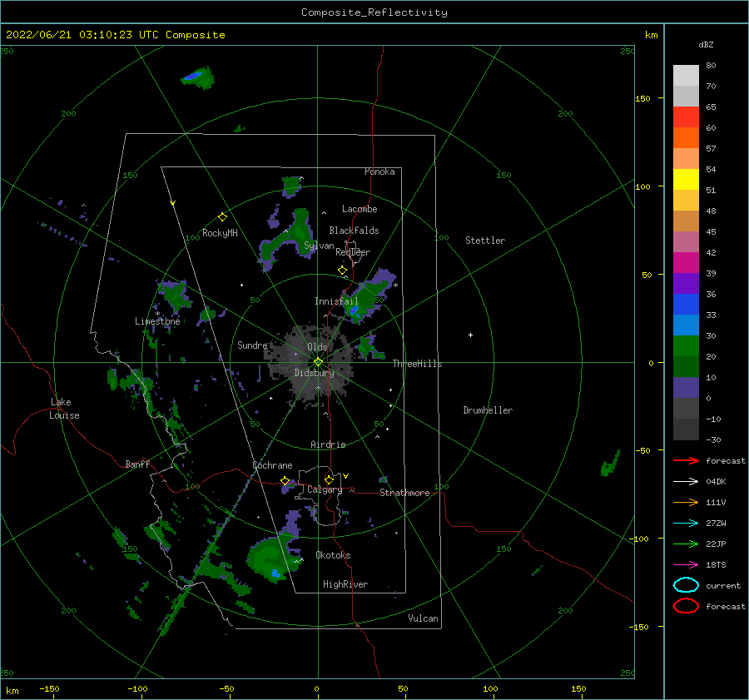Click the RockyMH label
Image resolution: width=749 pixels, height=700 pixels.
click(x=220, y=233)
